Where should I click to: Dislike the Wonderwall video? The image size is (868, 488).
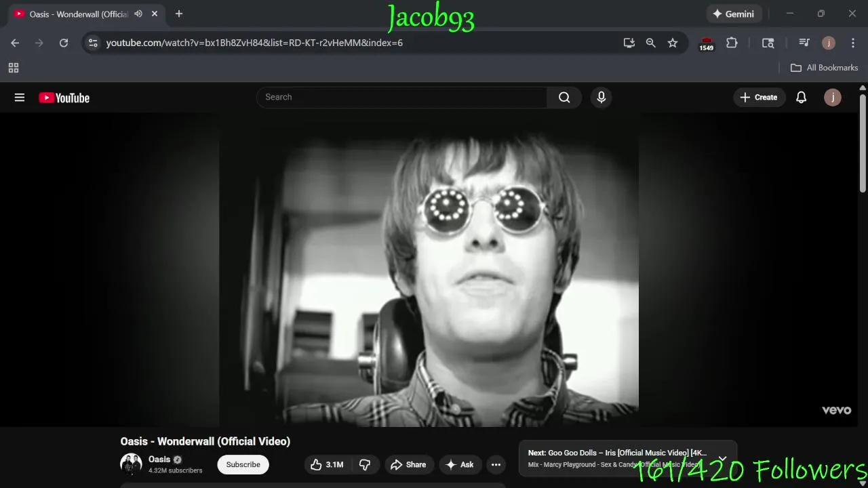pos(365,464)
